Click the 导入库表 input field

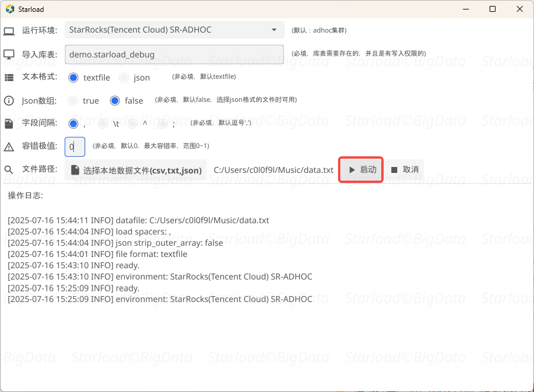coord(175,54)
